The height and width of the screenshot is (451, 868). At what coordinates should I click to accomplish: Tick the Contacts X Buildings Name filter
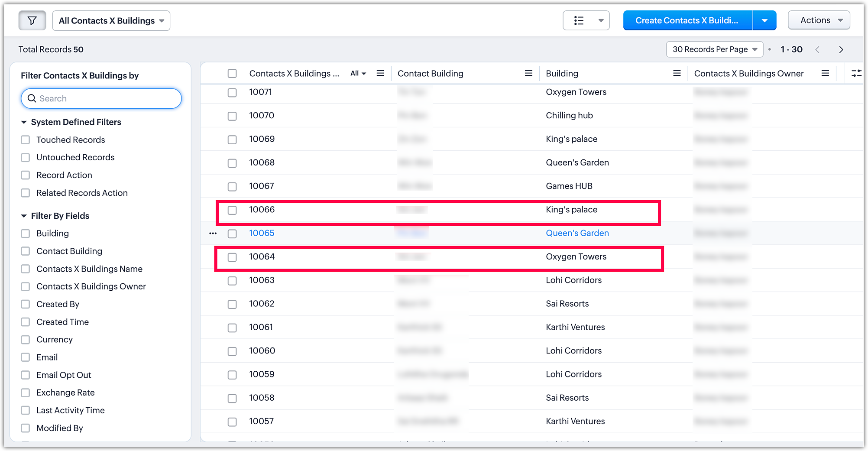coord(26,269)
